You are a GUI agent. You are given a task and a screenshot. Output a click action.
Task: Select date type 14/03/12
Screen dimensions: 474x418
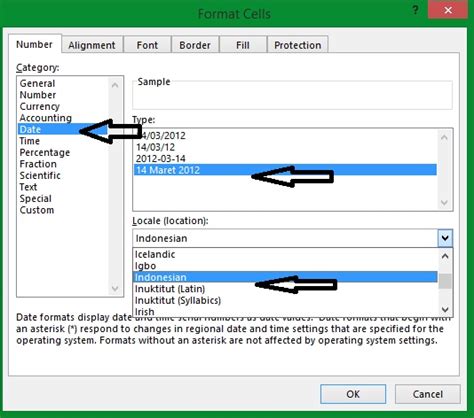tap(285, 147)
